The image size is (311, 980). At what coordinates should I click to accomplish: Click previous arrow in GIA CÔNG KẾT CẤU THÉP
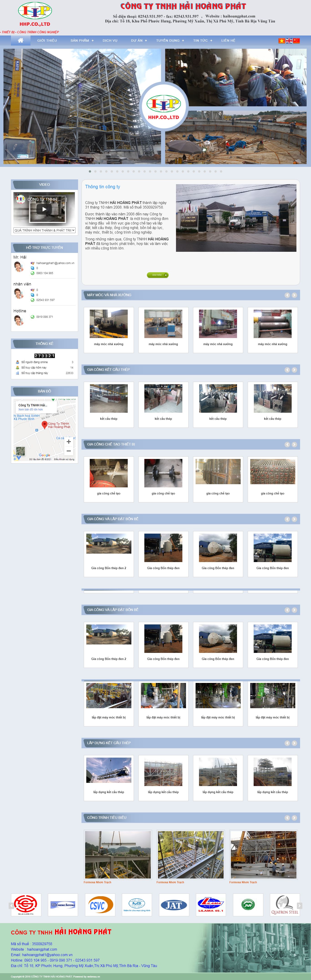(x=287, y=369)
